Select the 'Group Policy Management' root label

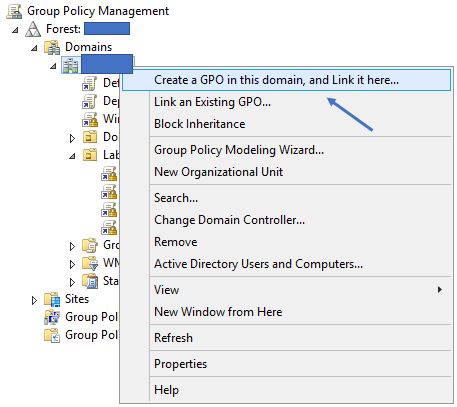click(x=98, y=11)
